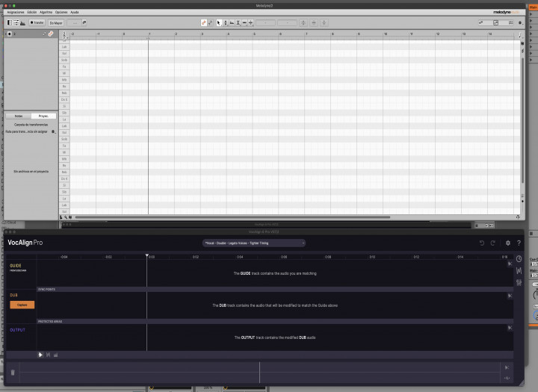Image resolution: width=538 pixels, height=392 pixels.
Task: Select the Melodyne main arrow tool
Action: (219, 22)
